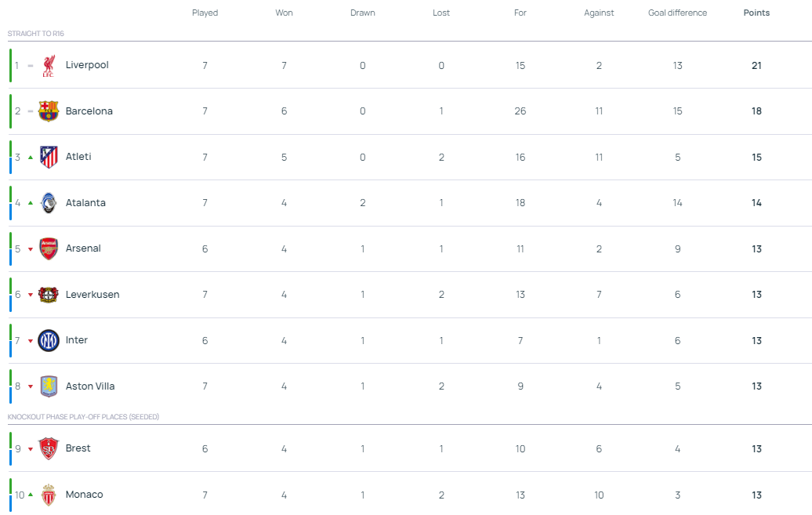Viewport: 812px width, 515px height.
Task: Open the Aston Villa team link
Action: [91, 386]
